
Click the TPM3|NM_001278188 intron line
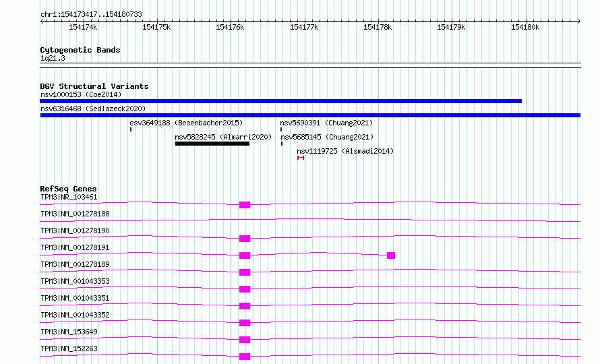[x=310, y=220]
